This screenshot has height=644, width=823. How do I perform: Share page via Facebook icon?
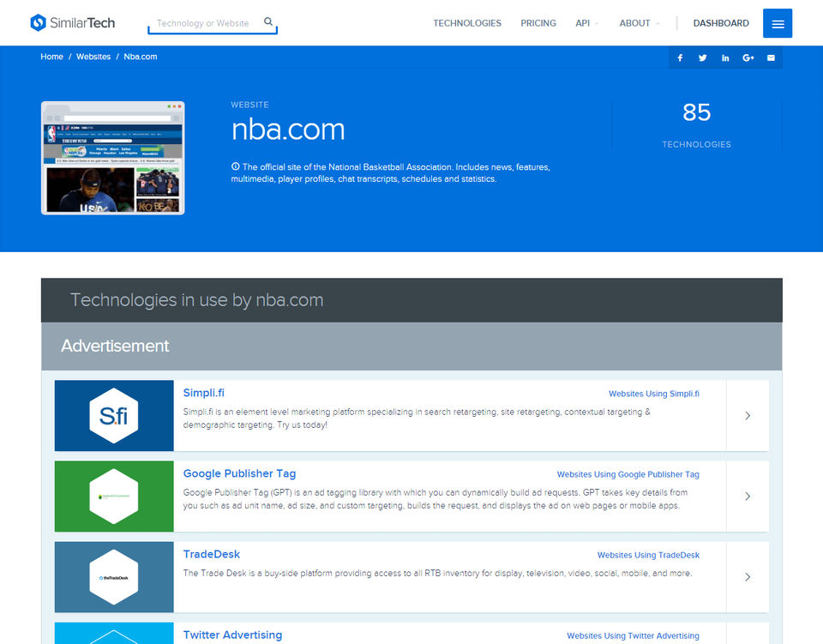click(x=680, y=57)
